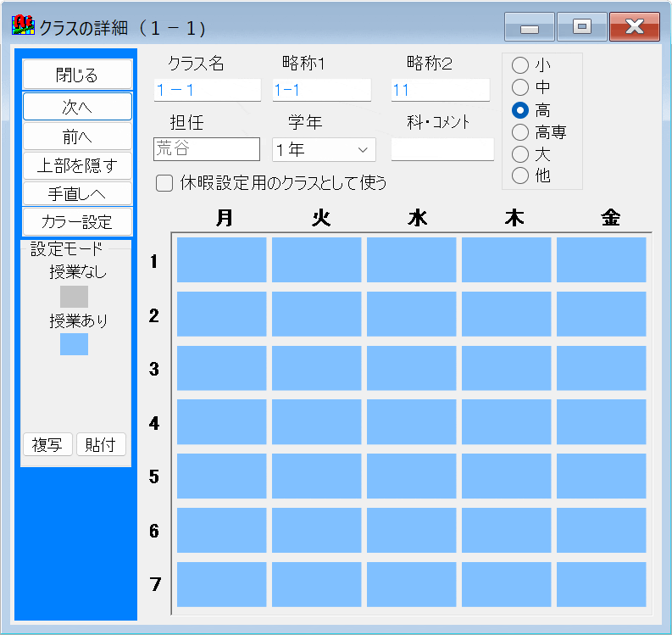This screenshot has height=635, width=672.
Task: Click the 担任 field showing 荒谷
Action: coord(207,149)
